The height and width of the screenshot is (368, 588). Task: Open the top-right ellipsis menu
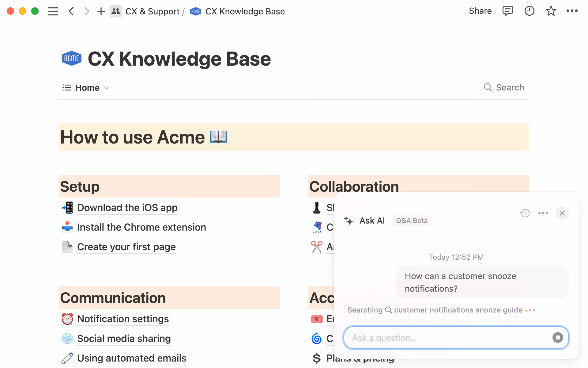pyautogui.click(x=572, y=11)
